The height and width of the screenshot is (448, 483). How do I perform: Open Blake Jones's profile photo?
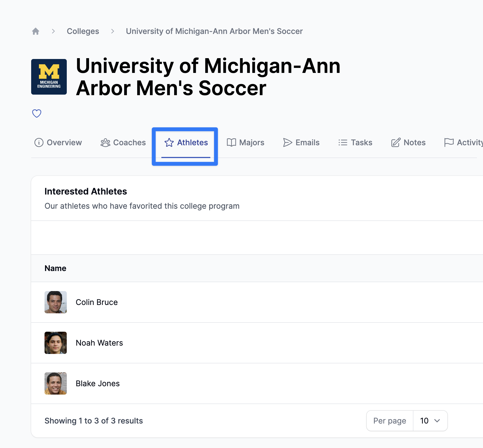[x=56, y=383]
